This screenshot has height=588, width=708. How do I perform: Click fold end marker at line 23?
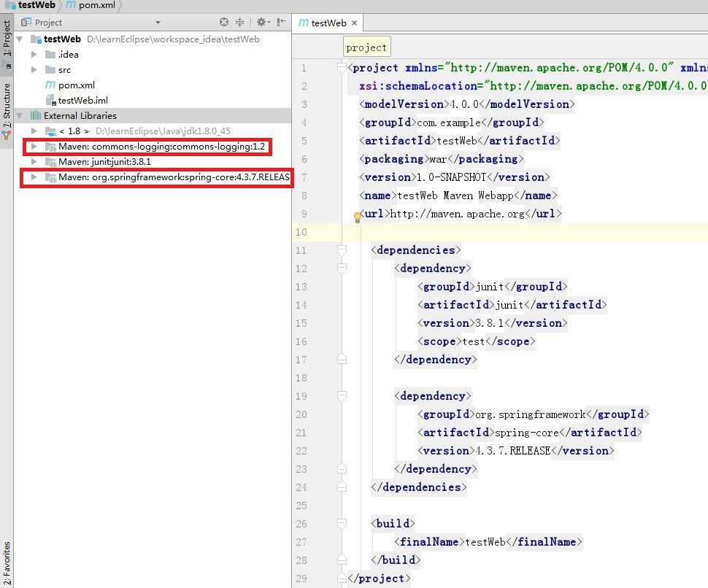342,469
